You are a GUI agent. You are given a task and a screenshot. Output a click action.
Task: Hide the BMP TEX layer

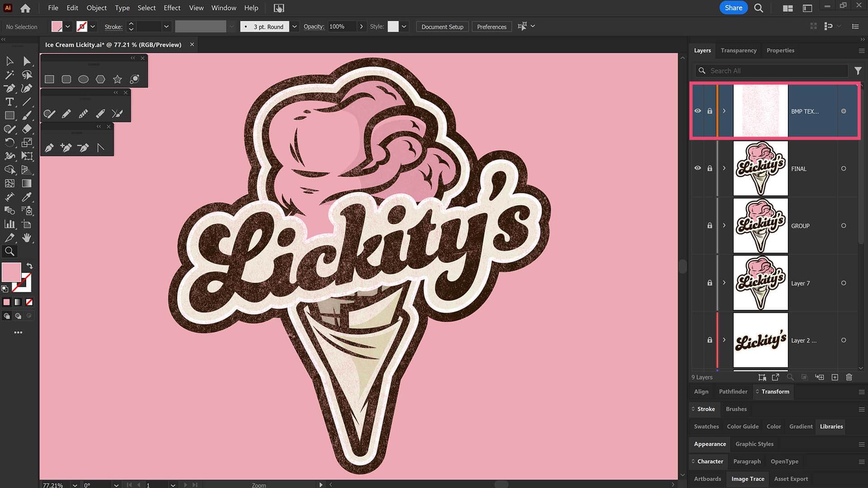click(698, 111)
